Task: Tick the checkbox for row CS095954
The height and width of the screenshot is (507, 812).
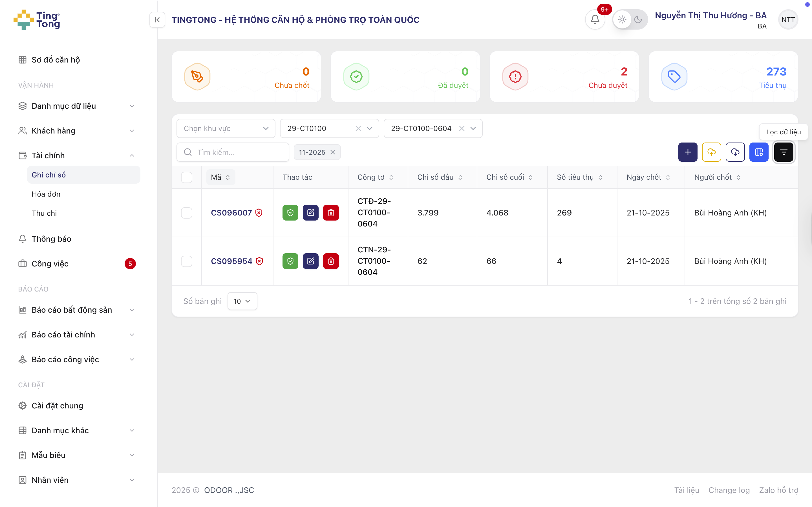Action: [187, 261]
